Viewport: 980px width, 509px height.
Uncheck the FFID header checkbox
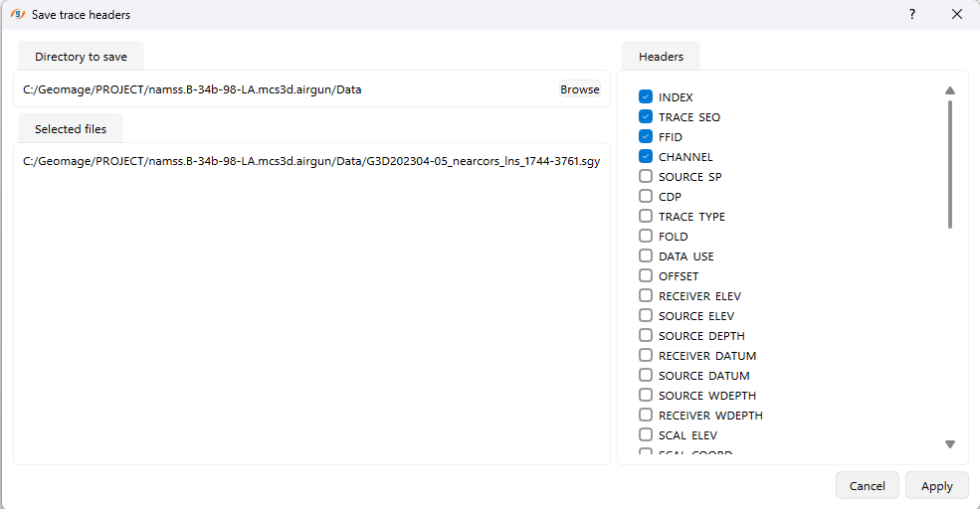(x=646, y=137)
